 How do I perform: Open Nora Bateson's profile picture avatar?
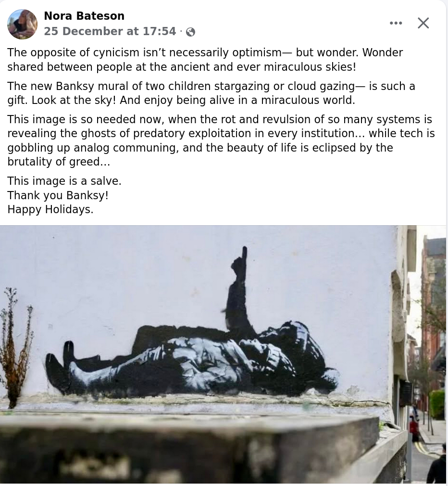tap(22, 24)
